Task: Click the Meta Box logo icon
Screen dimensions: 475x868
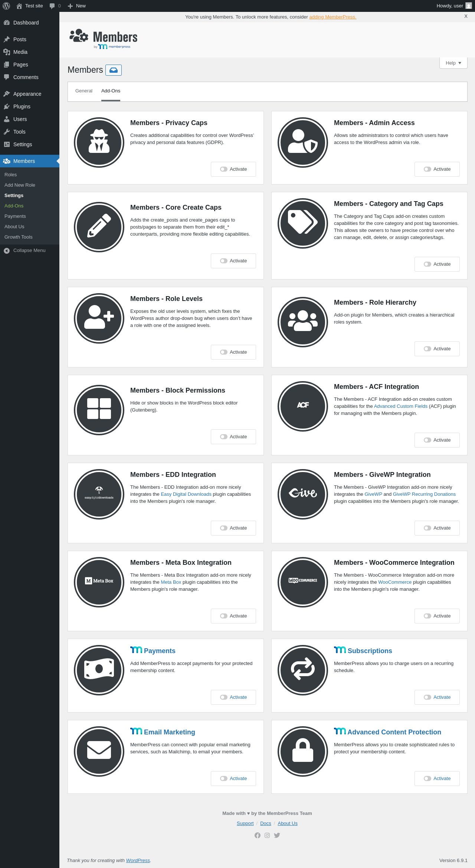Action: [x=99, y=582]
